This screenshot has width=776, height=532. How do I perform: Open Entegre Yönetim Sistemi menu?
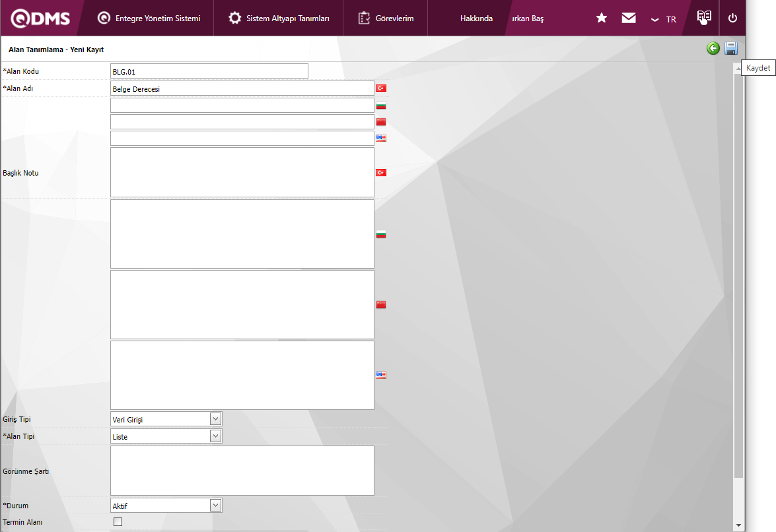tap(149, 18)
